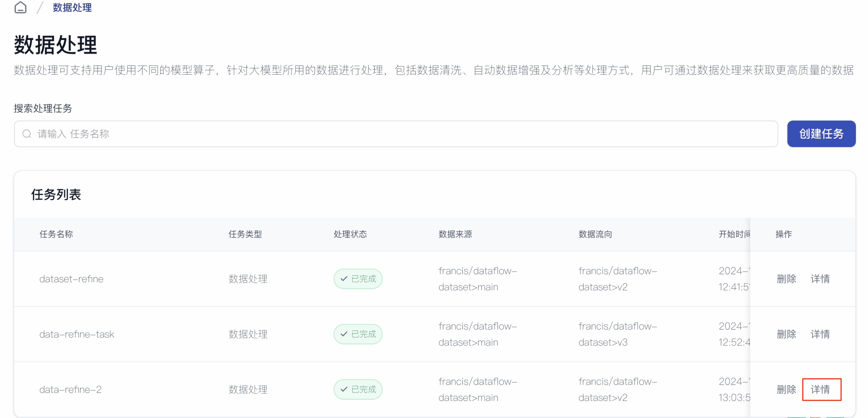Delete the data-refine-2 task
Screen dimensions: 868x418
tap(786, 389)
